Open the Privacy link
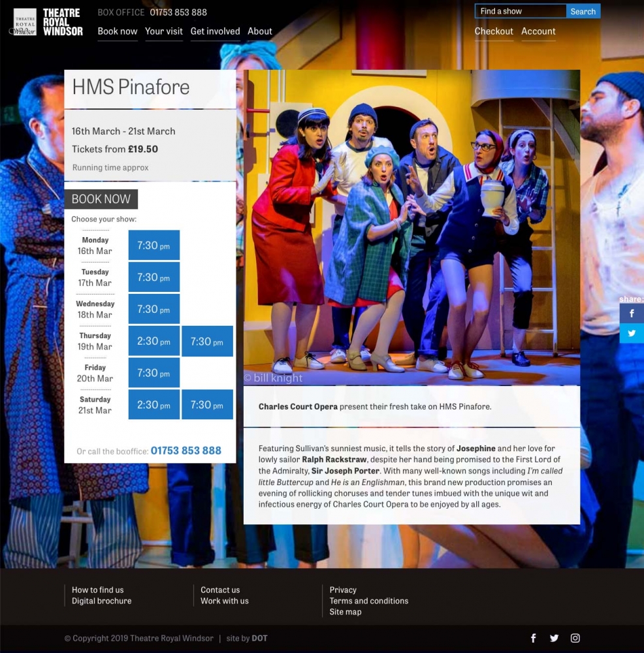The image size is (644, 653). coord(343,590)
